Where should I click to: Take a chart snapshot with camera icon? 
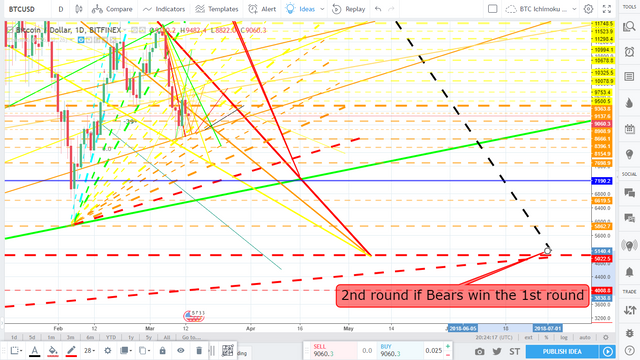(480, 351)
